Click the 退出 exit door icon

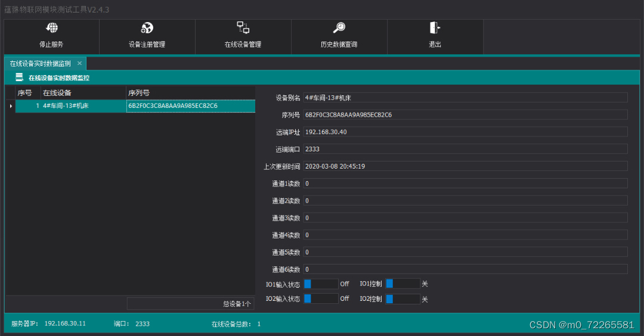(x=435, y=28)
